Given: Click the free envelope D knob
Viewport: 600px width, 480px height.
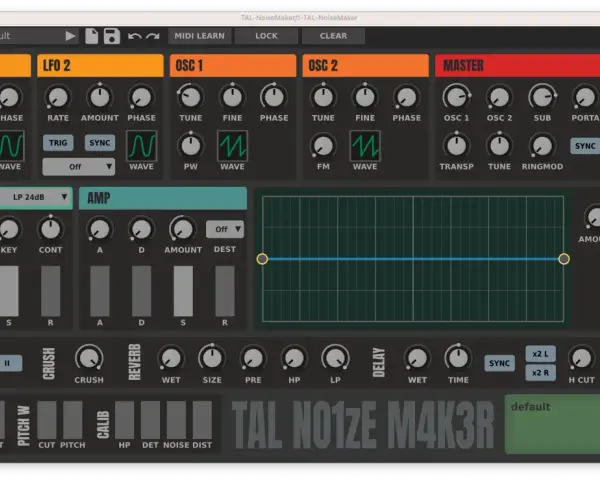Looking at the screenshot, I should 141,229.
